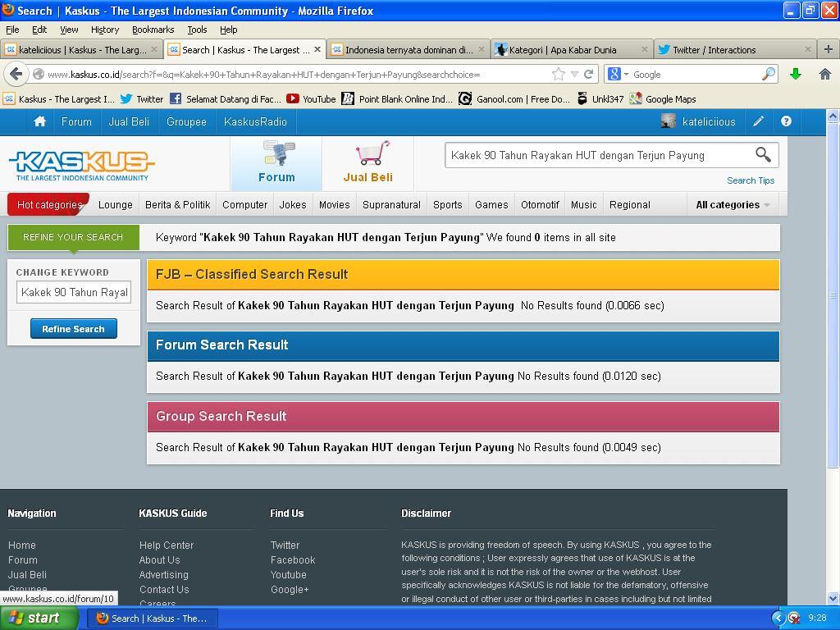Open the YouTube bookmark
The height and width of the screenshot is (630, 840).
click(311, 98)
